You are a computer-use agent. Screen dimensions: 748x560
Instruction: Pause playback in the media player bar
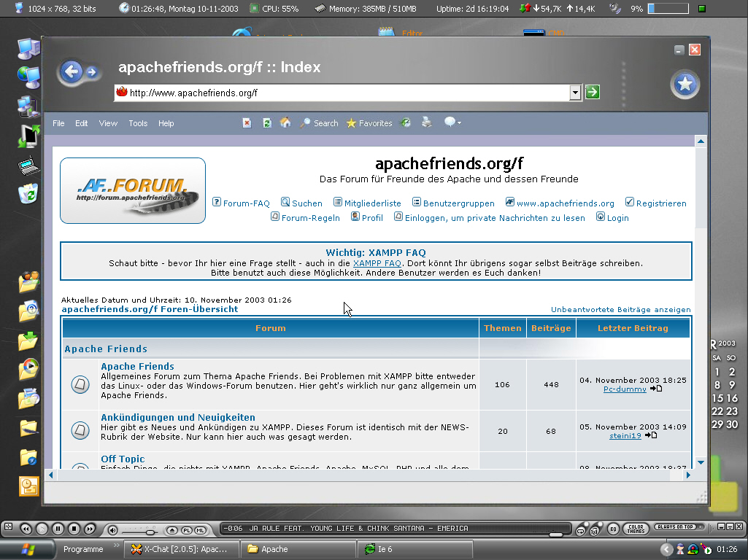click(58, 529)
